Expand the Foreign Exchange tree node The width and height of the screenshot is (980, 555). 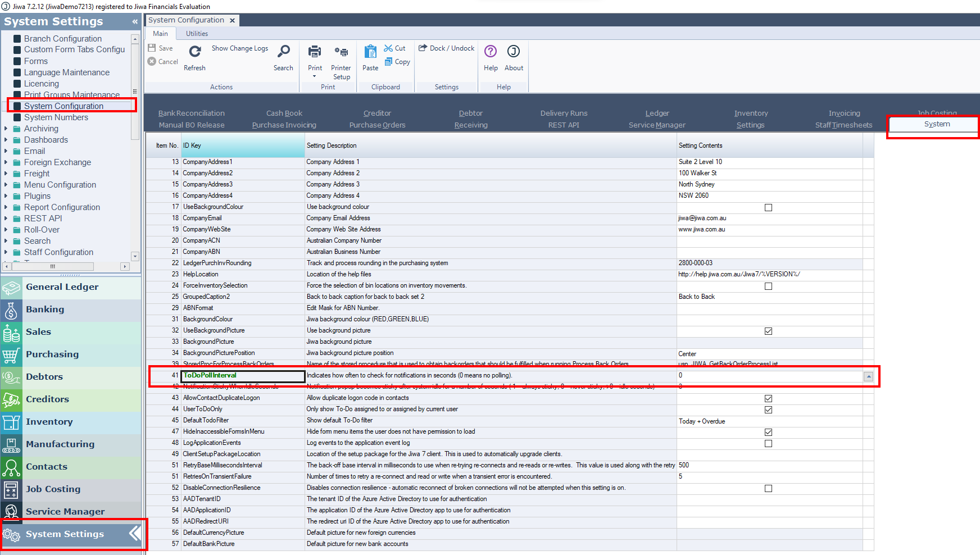point(6,162)
